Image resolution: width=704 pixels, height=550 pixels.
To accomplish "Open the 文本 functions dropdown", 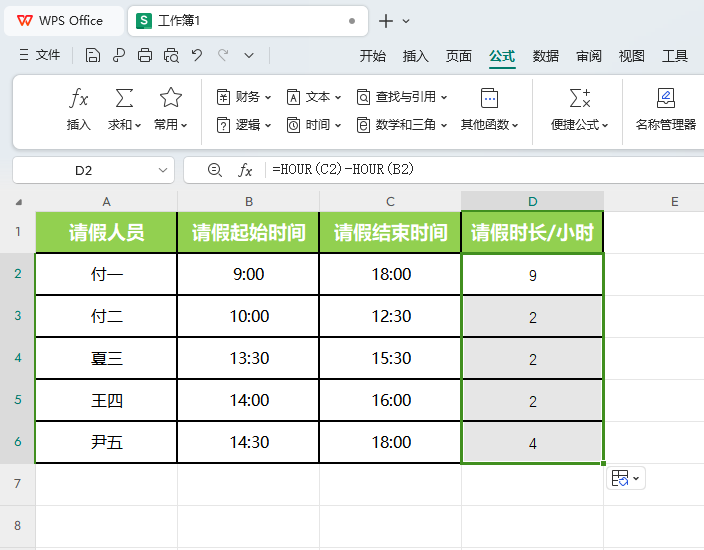I will (x=314, y=97).
